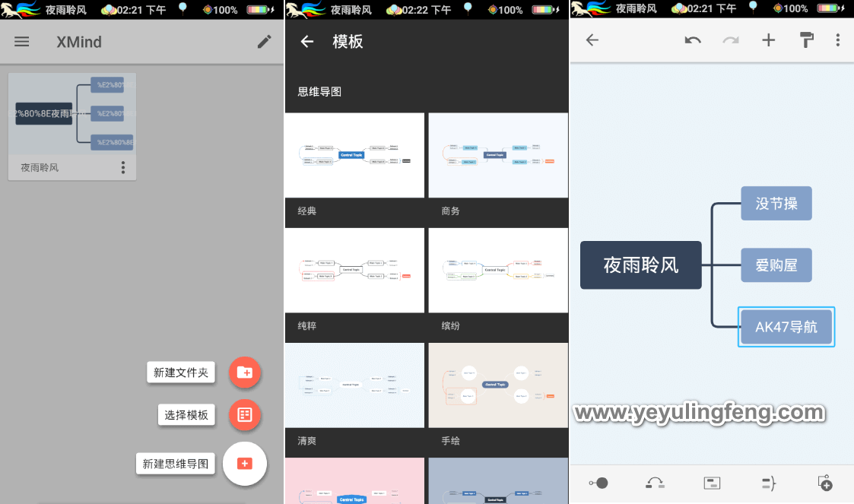
Task: Tap the add topic icon in the bottom bar
Action: click(x=598, y=483)
